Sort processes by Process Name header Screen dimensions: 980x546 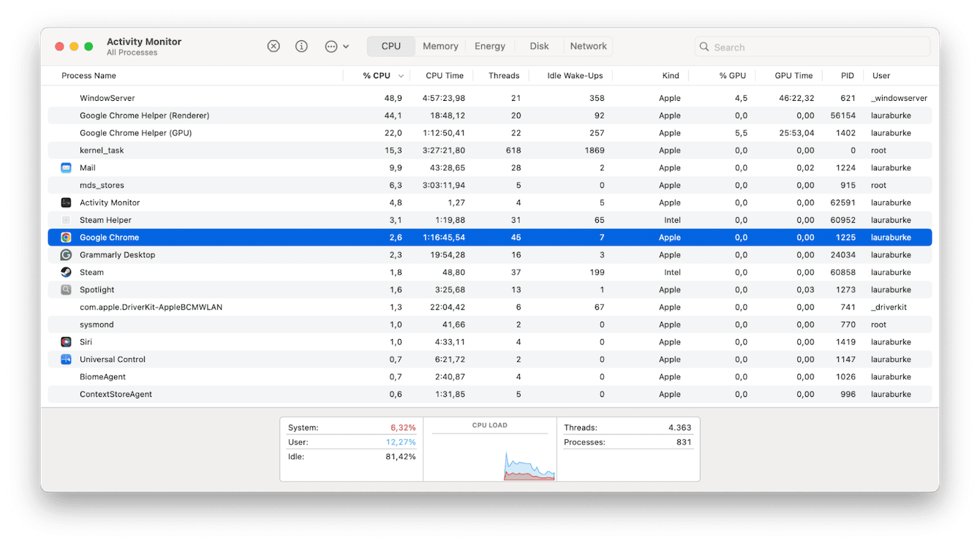88,76
